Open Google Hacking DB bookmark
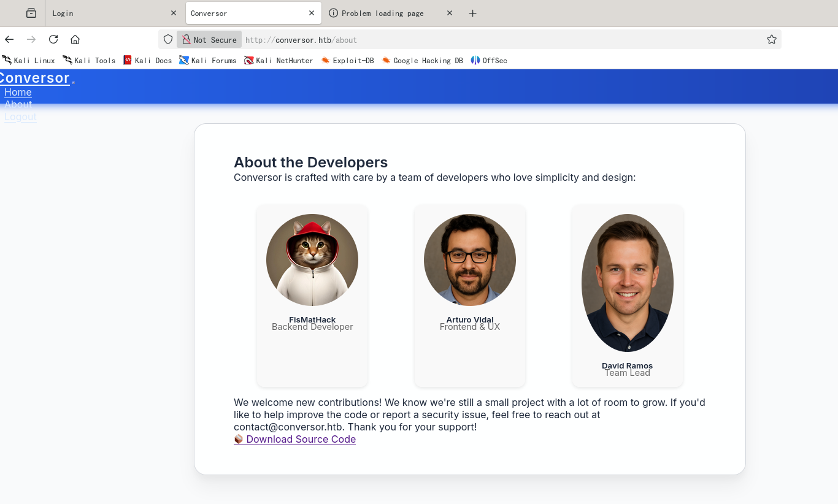838x504 pixels. tap(422, 61)
